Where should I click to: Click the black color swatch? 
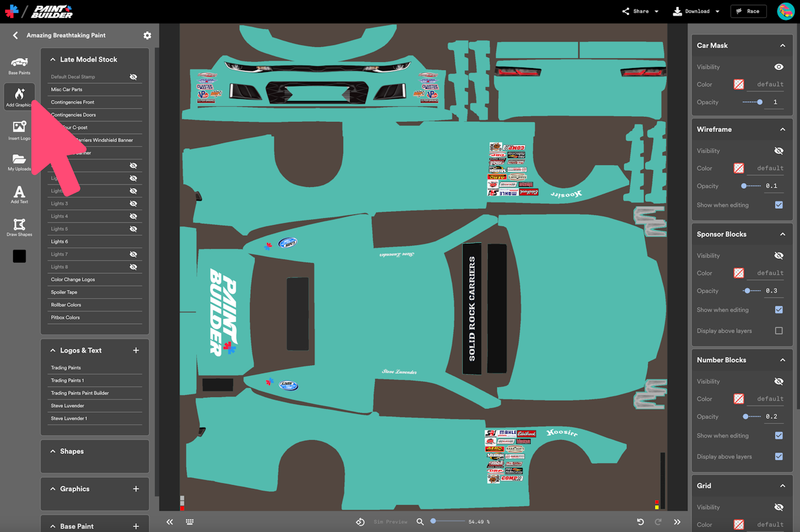(x=19, y=256)
